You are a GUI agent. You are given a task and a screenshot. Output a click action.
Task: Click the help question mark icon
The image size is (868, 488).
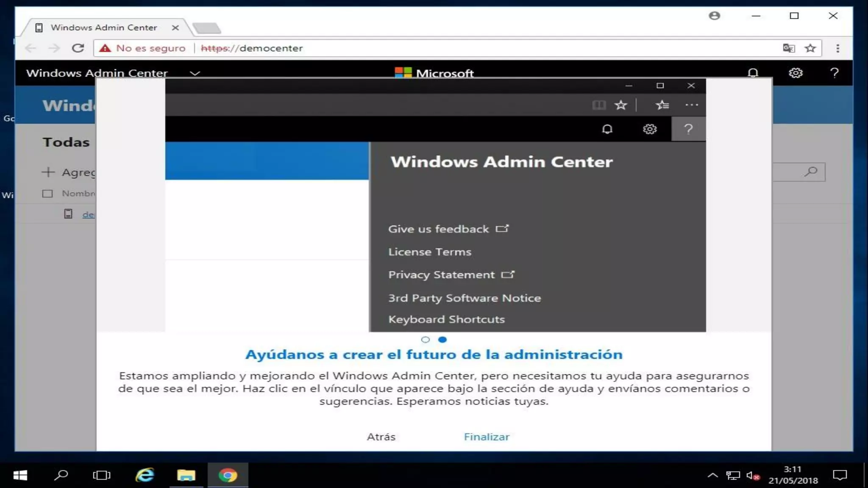(x=834, y=73)
